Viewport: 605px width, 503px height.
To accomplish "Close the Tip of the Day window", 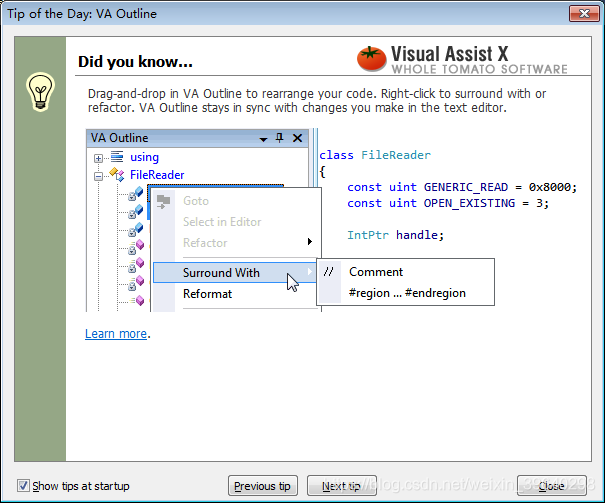I will tap(584, 14).
